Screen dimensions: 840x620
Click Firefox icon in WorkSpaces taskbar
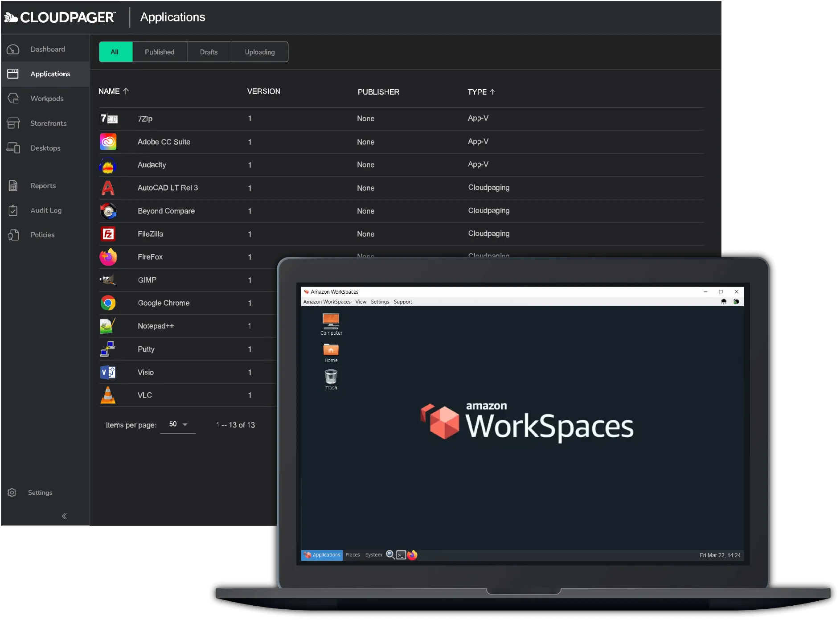(412, 555)
